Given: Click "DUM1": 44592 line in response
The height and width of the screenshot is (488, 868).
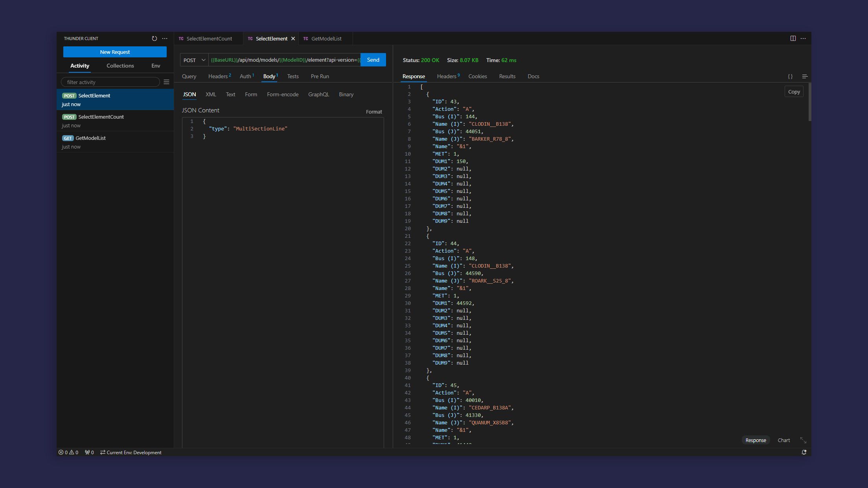Looking at the screenshot, I should [453, 303].
